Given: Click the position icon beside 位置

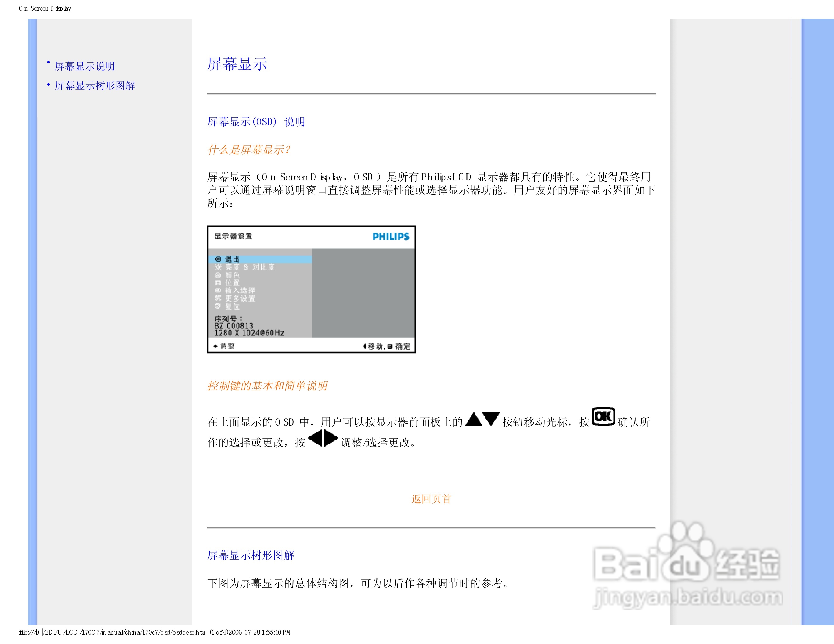Looking at the screenshot, I should pos(218,283).
